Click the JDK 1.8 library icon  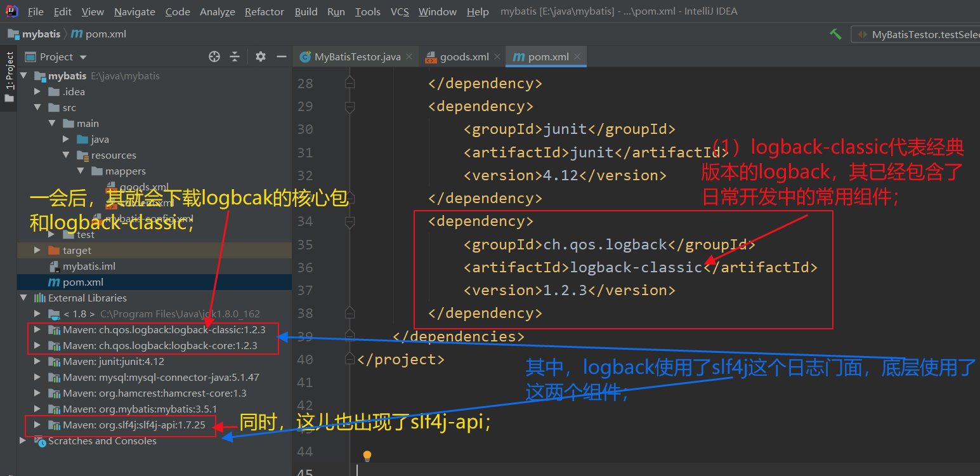(x=54, y=314)
